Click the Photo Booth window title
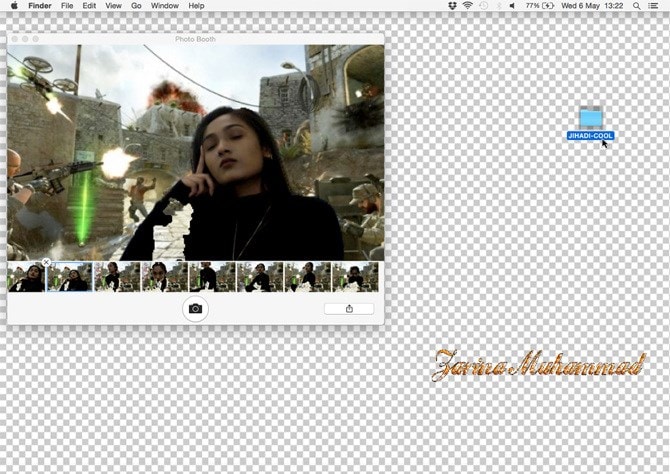 pyautogui.click(x=195, y=39)
